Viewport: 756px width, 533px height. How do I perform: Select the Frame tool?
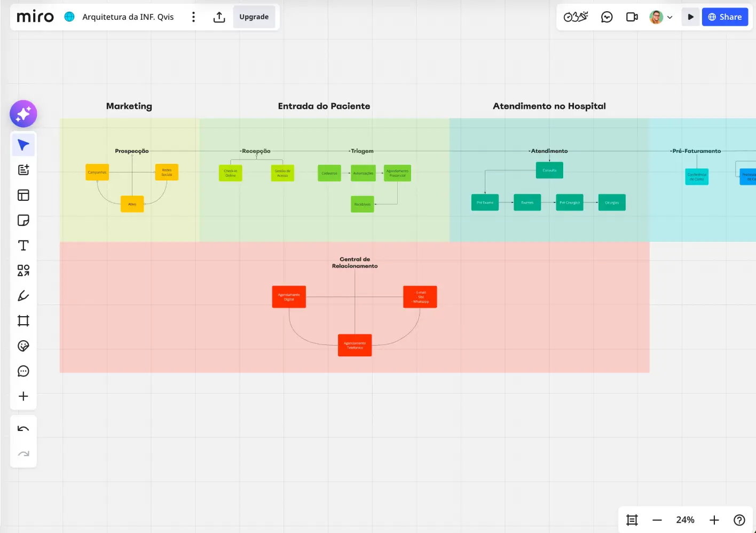pos(23,320)
